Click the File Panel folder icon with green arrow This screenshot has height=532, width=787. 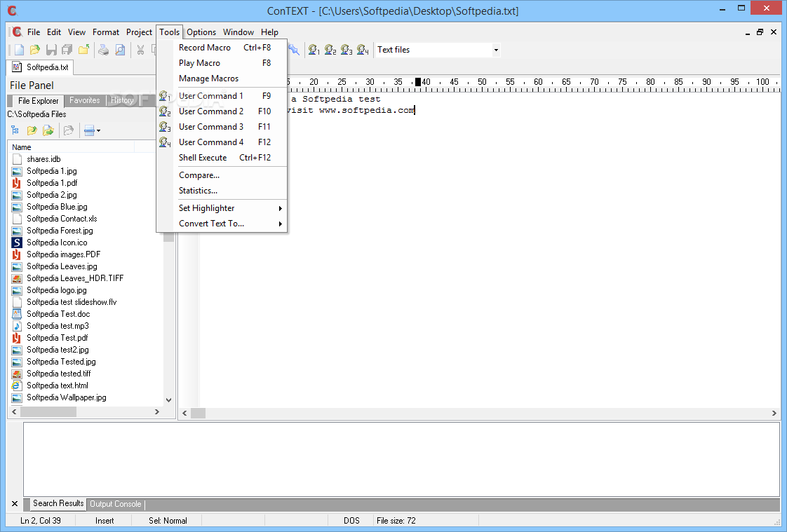point(48,131)
